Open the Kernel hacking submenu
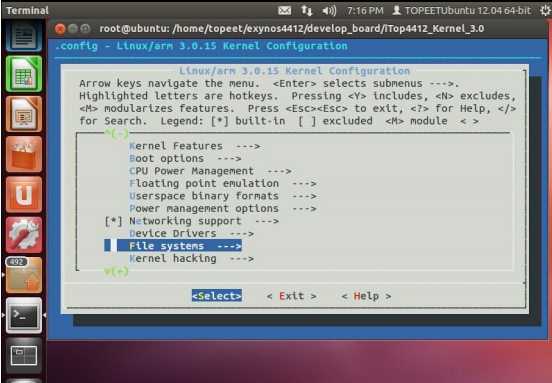The height and width of the screenshot is (383, 552). (192, 258)
